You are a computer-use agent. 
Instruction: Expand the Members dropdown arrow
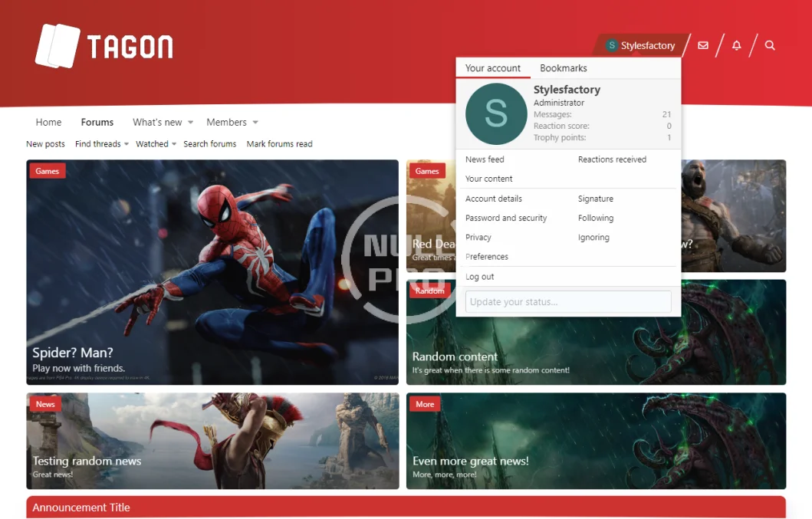click(x=255, y=123)
